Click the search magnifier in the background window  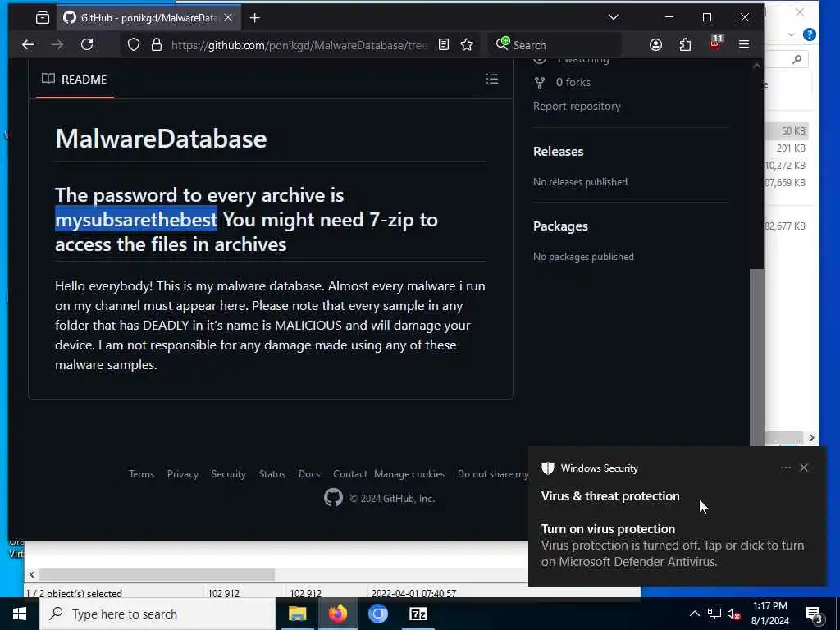[x=797, y=59]
